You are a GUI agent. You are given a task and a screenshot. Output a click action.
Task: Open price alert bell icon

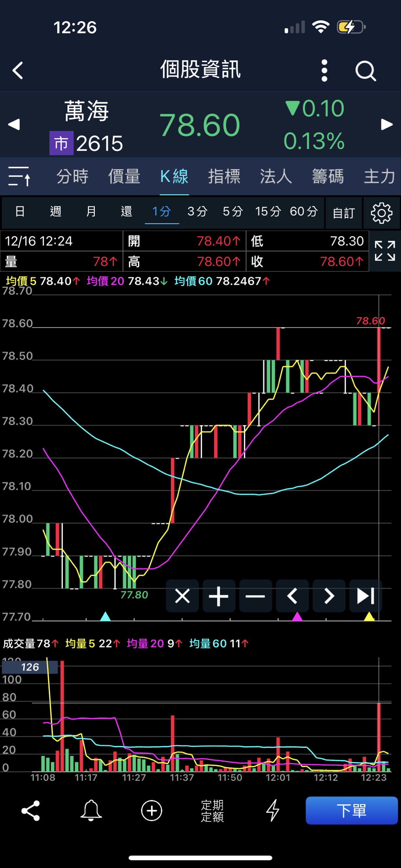pos(91,811)
